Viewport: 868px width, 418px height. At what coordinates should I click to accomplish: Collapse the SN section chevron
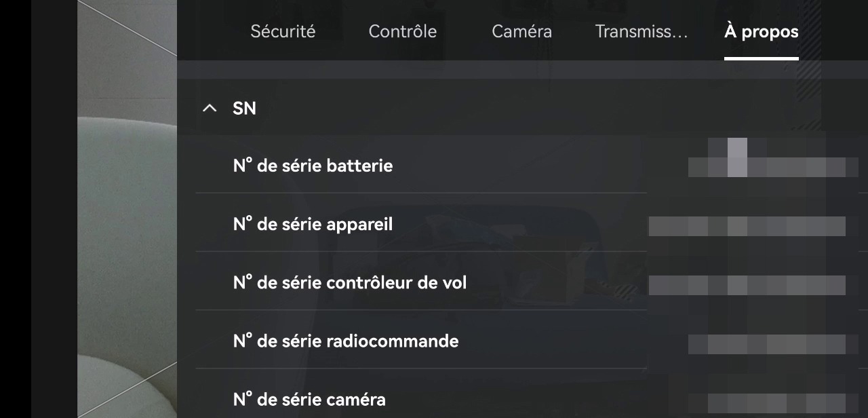[210, 109]
